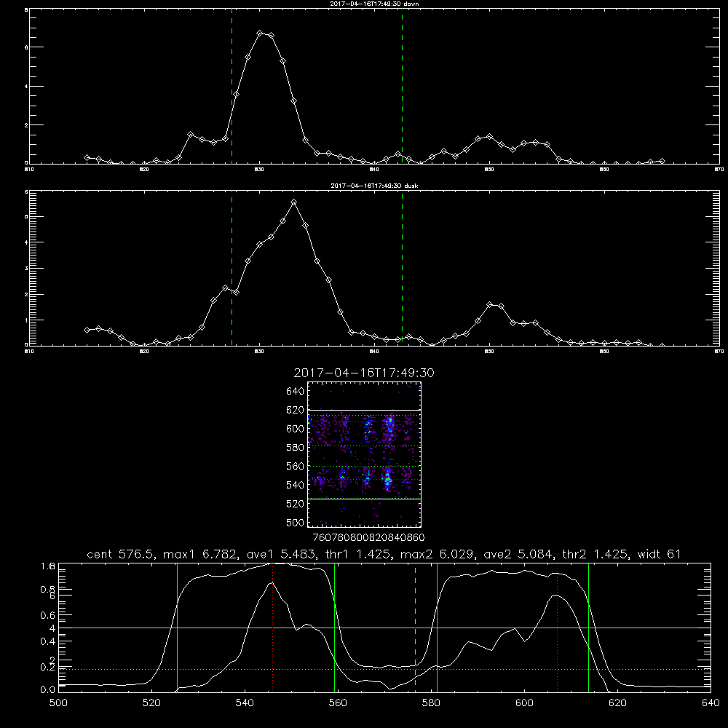Click the bottom plot y-axis label 0.6
The image size is (728, 728).
(x=48, y=615)
